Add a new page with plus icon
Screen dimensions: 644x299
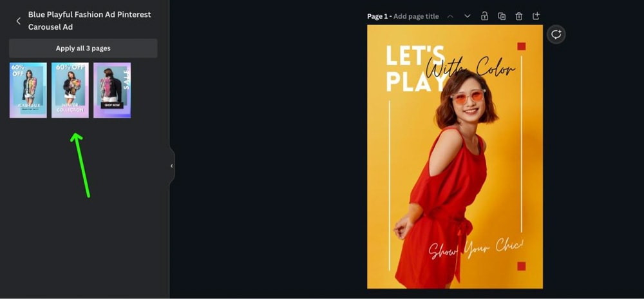(x=536, y=16)
